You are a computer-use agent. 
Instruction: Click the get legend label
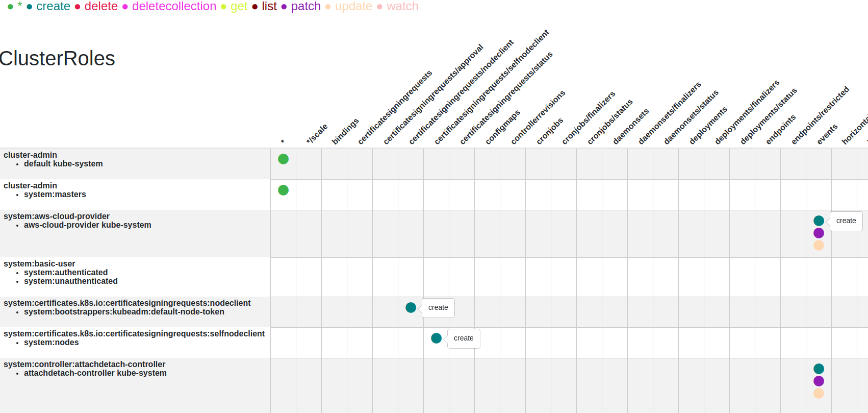pyautogui.click(x=239, y=6)
